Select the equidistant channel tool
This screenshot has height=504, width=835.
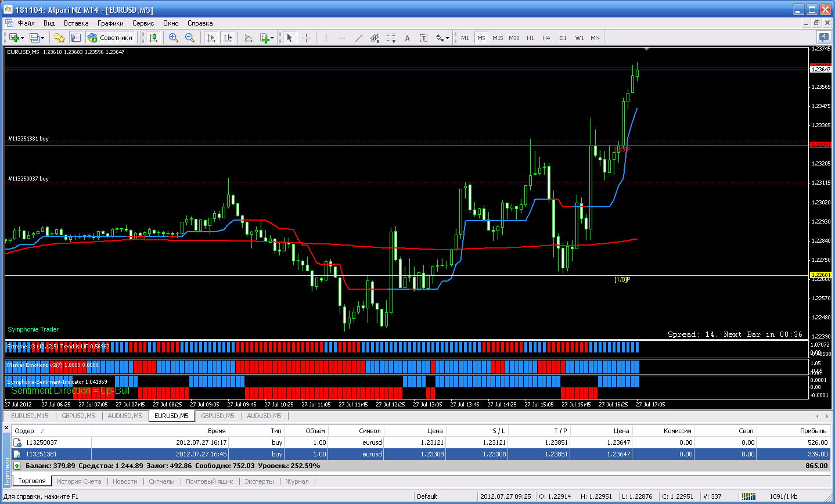tap(375, 38)
